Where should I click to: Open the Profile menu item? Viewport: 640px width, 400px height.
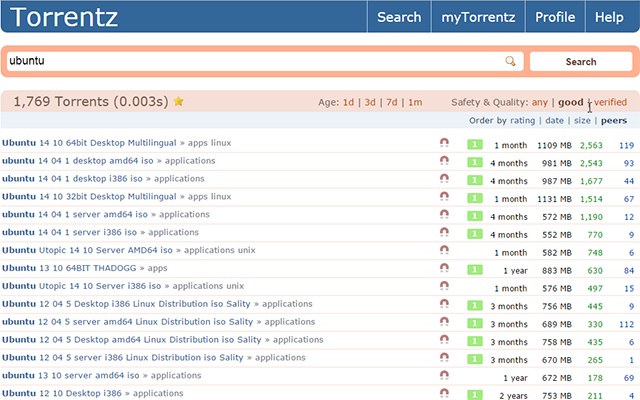coord(555,17)
